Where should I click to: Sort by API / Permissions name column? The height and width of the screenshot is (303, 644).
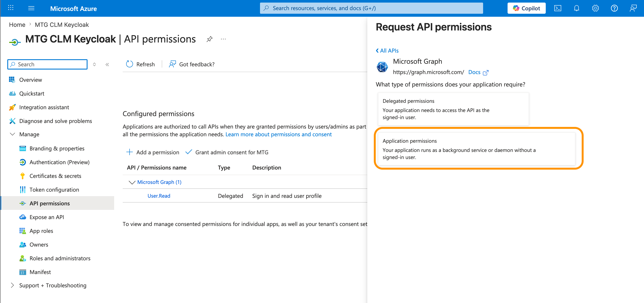[x=157, y=168]
